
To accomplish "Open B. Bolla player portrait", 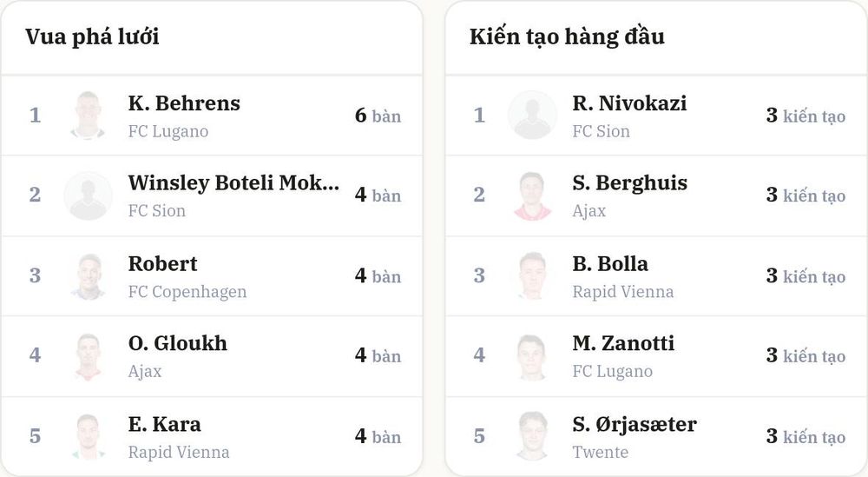I will 533,276.
